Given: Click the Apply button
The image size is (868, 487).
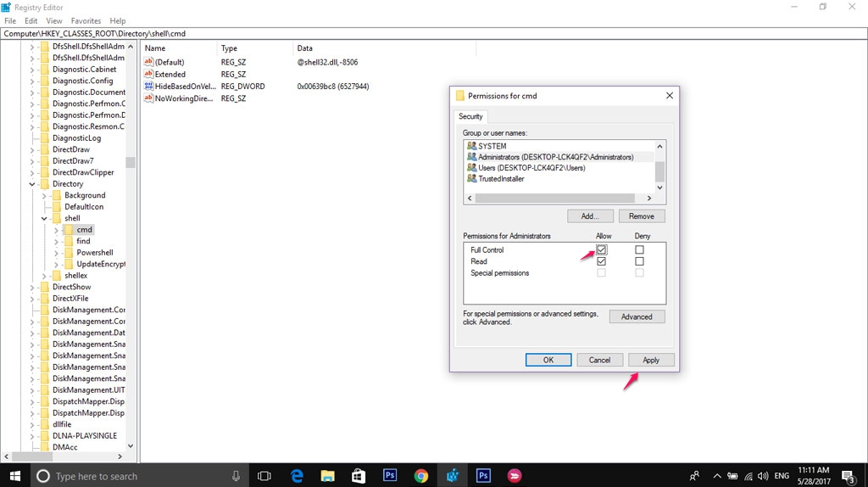Looking at the screenshot, I should [x=650, y=360].
